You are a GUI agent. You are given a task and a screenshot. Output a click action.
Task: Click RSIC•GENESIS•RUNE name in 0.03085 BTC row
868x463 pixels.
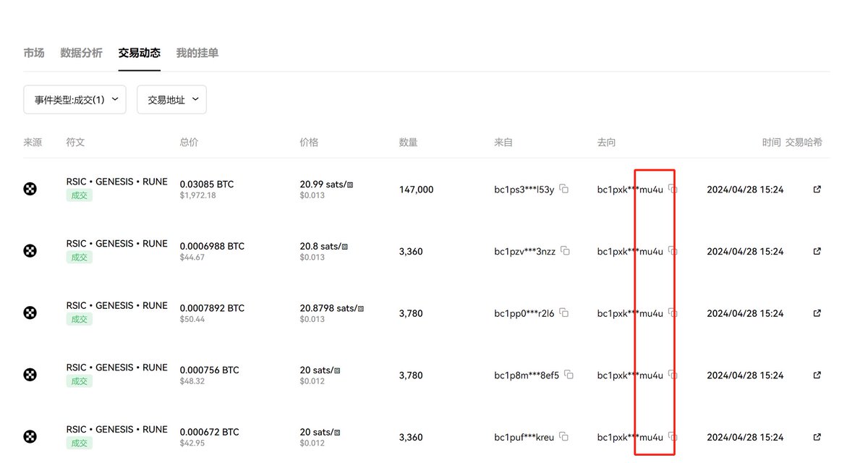click(116, 182)
